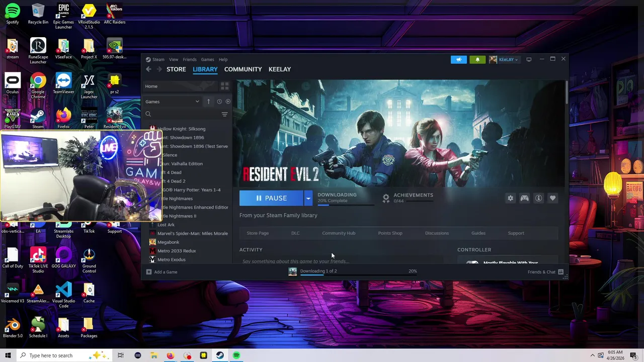Click the Home library button

[x=180, y=86]
